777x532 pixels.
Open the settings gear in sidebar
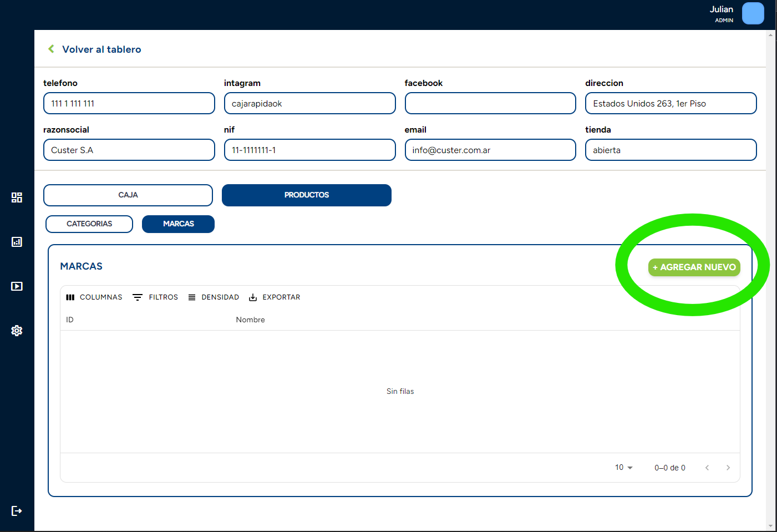tap(16, 331)
